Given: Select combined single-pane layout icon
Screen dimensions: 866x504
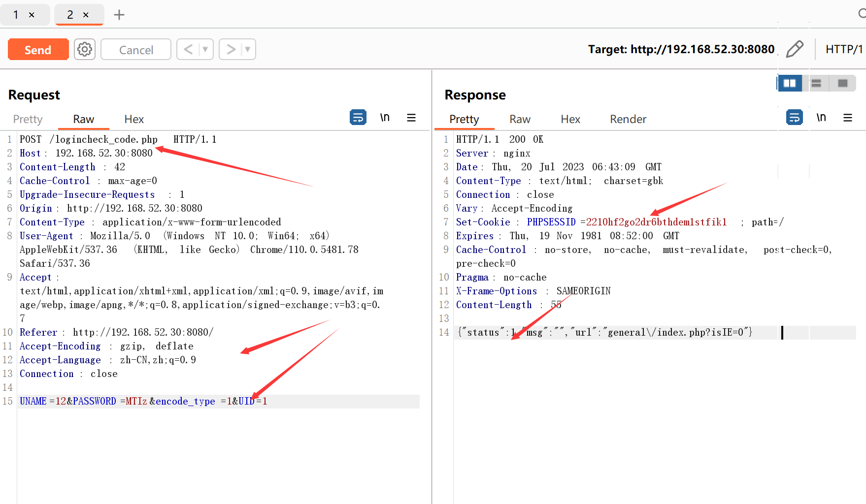Looking at the screenshot, I should (x=843, y=83).
